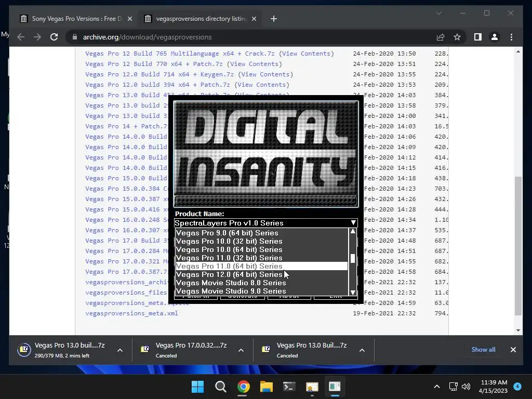
Task: Select Vegas Movie Studio 8.0 Series
Action: [262, 283]
